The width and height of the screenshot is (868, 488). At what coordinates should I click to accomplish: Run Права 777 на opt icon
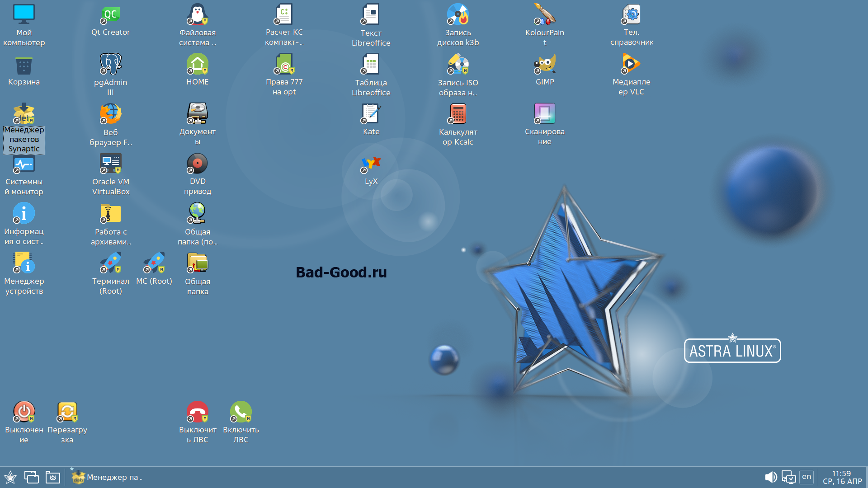click(x=284, y=64)
